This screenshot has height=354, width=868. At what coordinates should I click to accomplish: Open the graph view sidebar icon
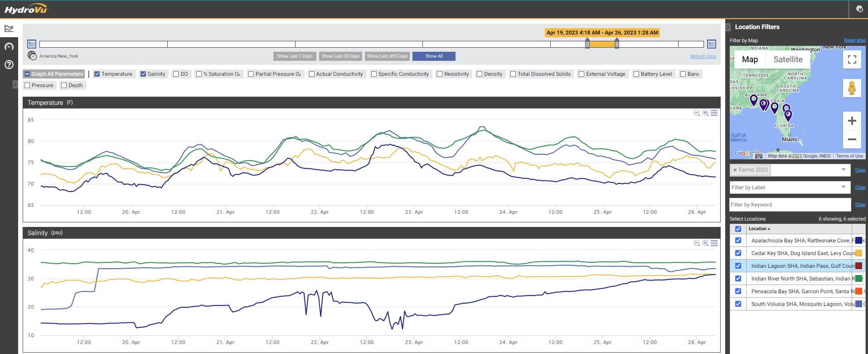pos(9,29)
